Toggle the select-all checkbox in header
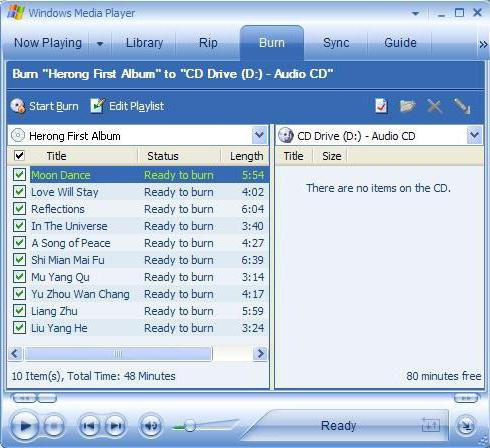This screenshot has width=490, height=448. coord(19,155)
